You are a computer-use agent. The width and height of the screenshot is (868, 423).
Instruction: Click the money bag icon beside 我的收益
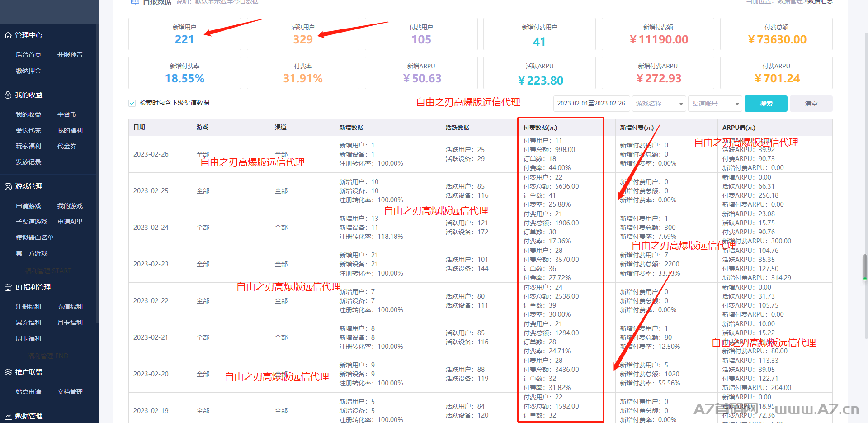(x=8, y=95)
